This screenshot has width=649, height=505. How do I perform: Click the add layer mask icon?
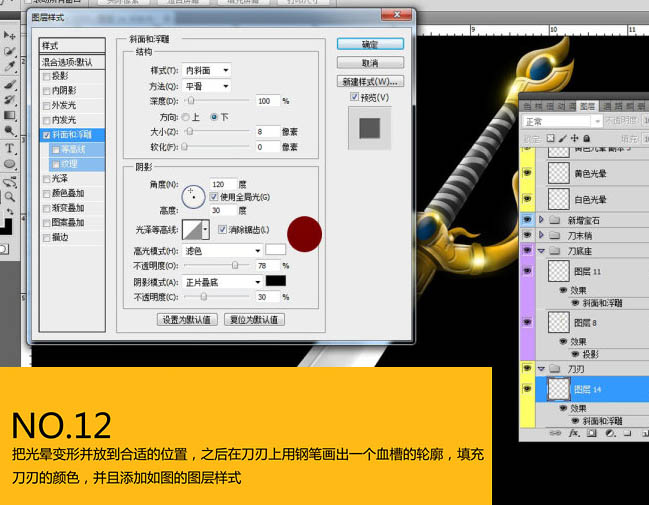(592, 433)
